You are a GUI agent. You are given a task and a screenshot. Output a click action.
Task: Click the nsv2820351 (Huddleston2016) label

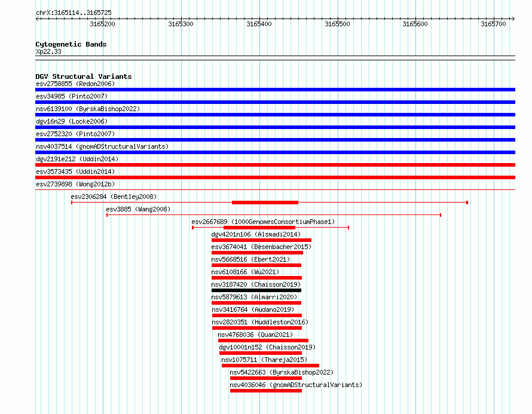click(260, 322)
